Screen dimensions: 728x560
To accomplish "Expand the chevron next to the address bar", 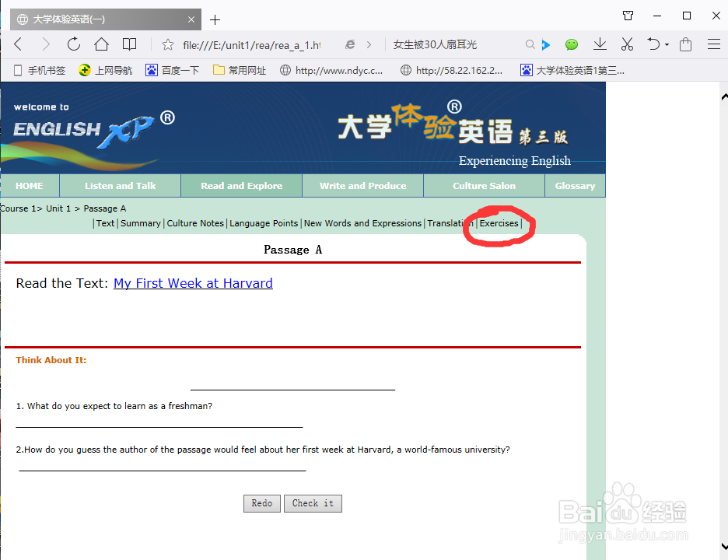I will tap(369, 44).
